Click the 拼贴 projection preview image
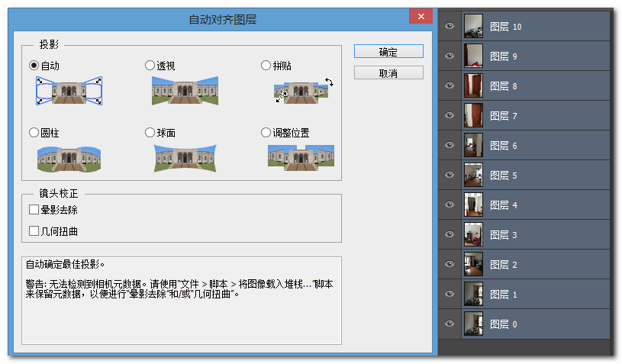The image size is (622, 364). (x=304, y=91)
